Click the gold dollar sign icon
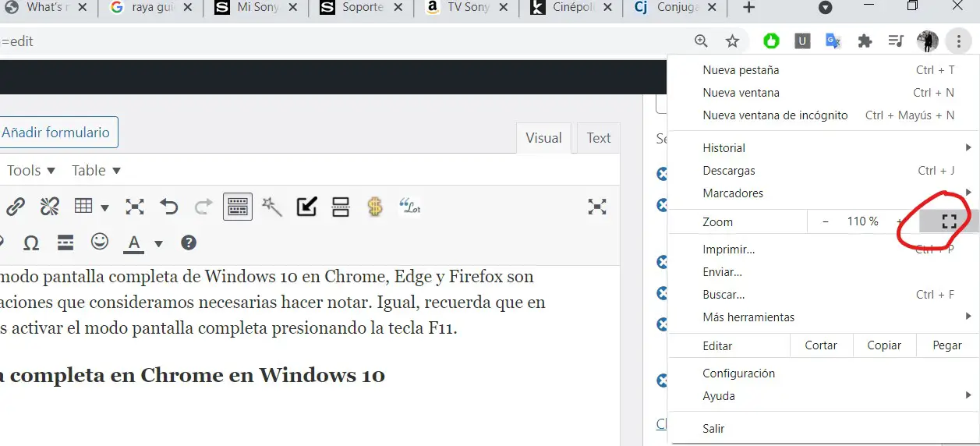This screenshot has height=446, width=980. point(375,207)
